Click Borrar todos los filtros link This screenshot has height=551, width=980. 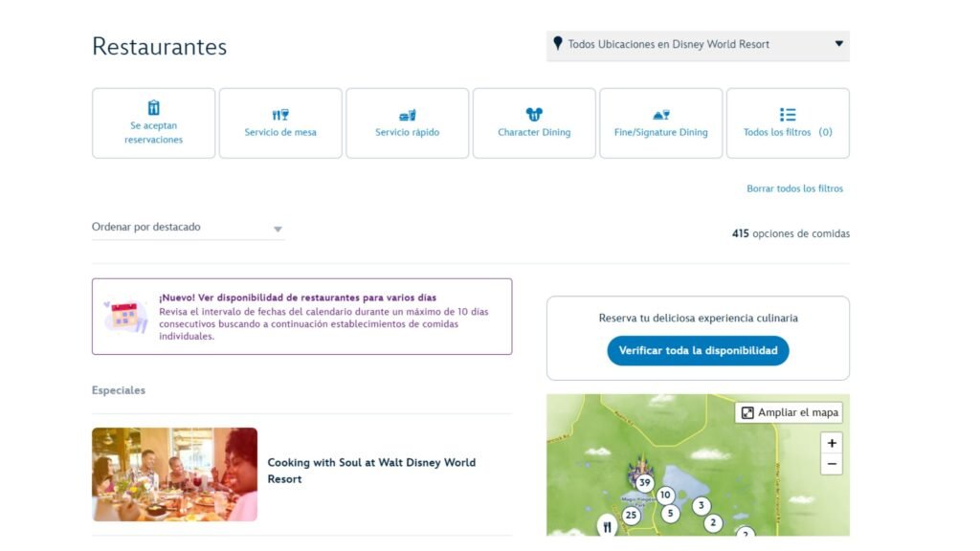pyautogui.click(x=794, y=188)
